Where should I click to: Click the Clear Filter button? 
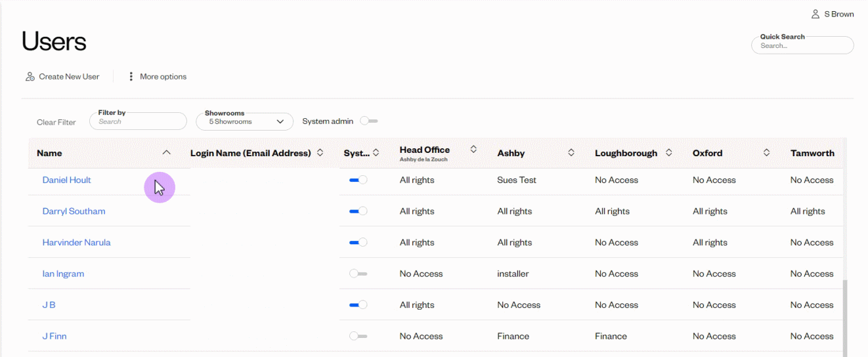click(x=56, y=122)
